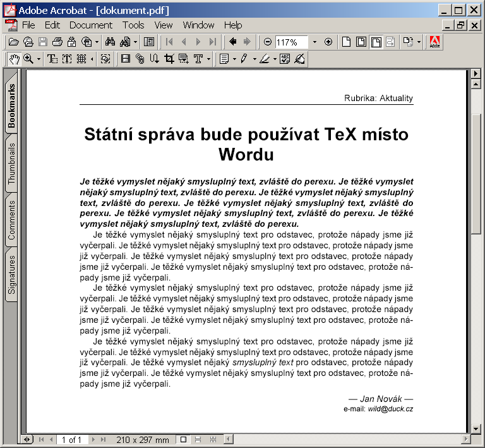Select the Column Select tool
The height and width of the screenshot is (448, 485).
67,59
